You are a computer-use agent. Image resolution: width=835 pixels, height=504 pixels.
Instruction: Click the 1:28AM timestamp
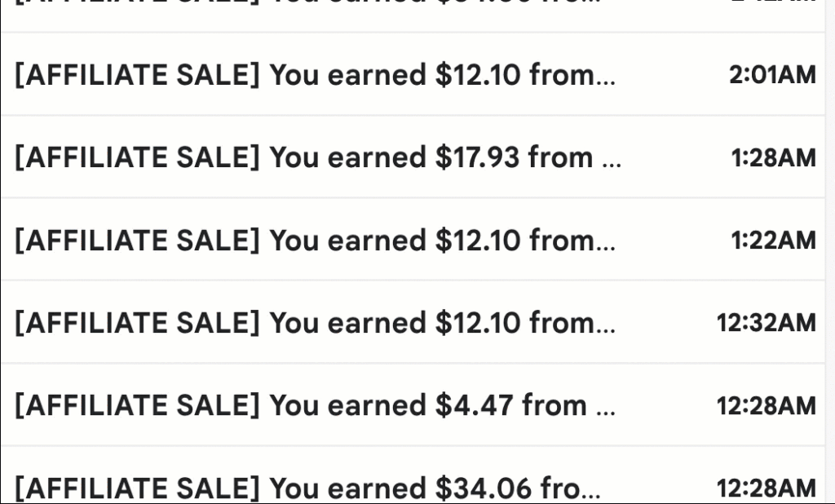pyautogui.click(x=773, y=157)
